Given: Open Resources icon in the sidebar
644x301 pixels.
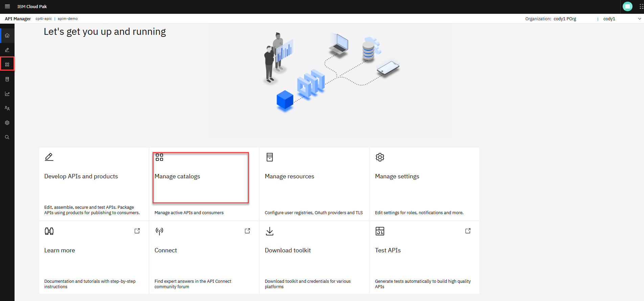Looking at the screenshot, I should pyautogui.click(x=7, y=79).
